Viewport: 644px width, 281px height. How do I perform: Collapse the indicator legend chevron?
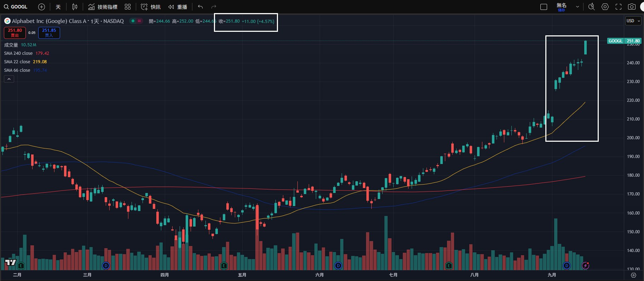click(x=9, y=79)
